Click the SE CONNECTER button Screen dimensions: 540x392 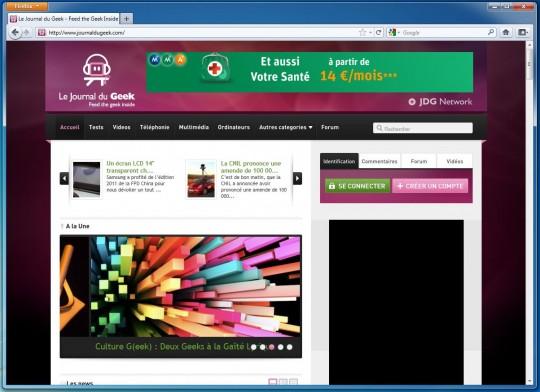pyautogui.click(x=357, y=186)
